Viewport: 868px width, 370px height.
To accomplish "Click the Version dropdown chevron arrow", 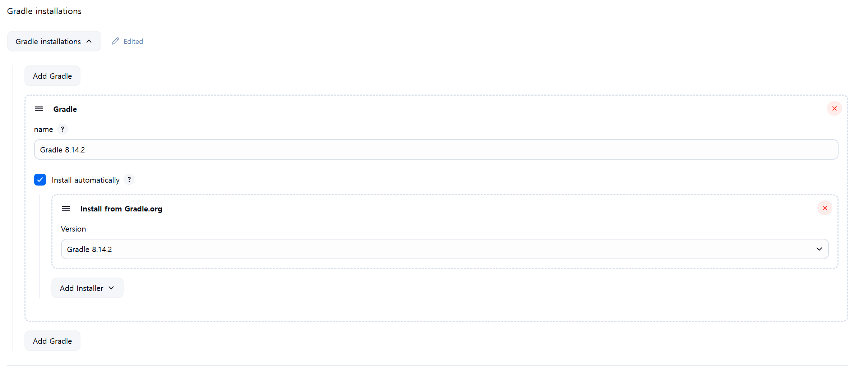I will pyautogui.click(x=819, y=249).
